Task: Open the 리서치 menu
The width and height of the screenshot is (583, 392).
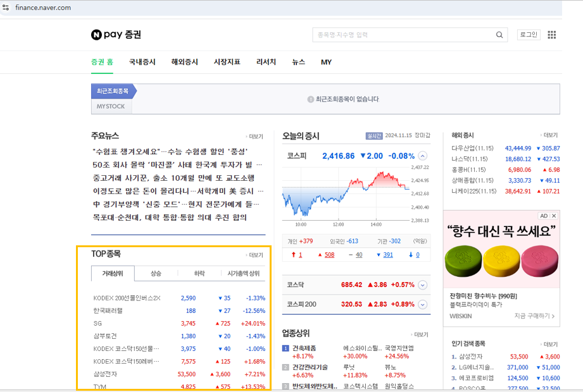Action: click(266, 62)
